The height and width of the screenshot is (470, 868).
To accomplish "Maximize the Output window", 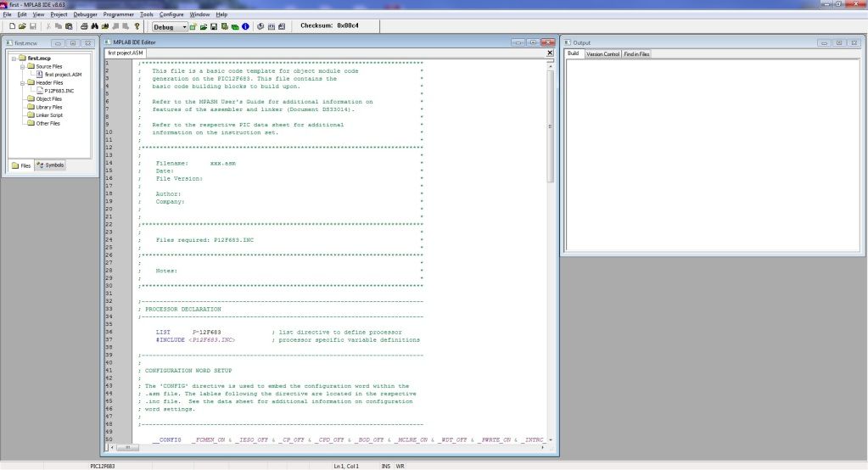I will pyautogui.click(x=838, y=42).
